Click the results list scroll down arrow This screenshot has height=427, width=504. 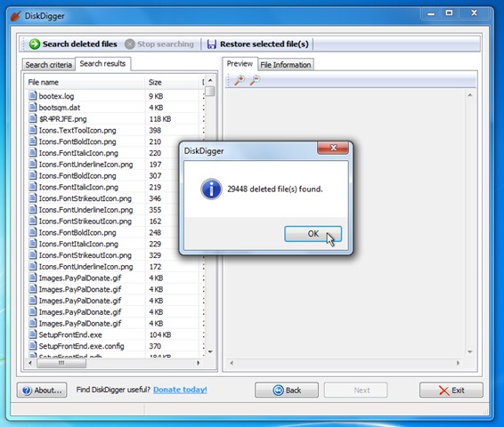click(x=210, y=352)
